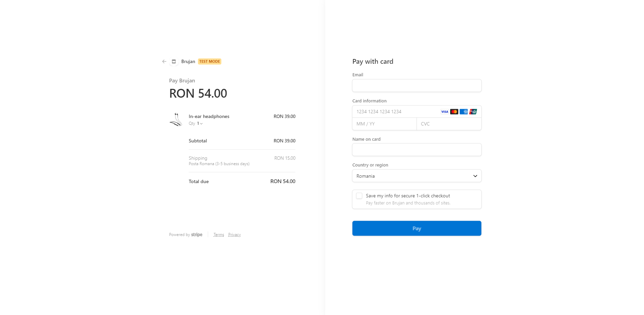Click the back arrow to return to store

pyautogui.click(x=164, y=61)
